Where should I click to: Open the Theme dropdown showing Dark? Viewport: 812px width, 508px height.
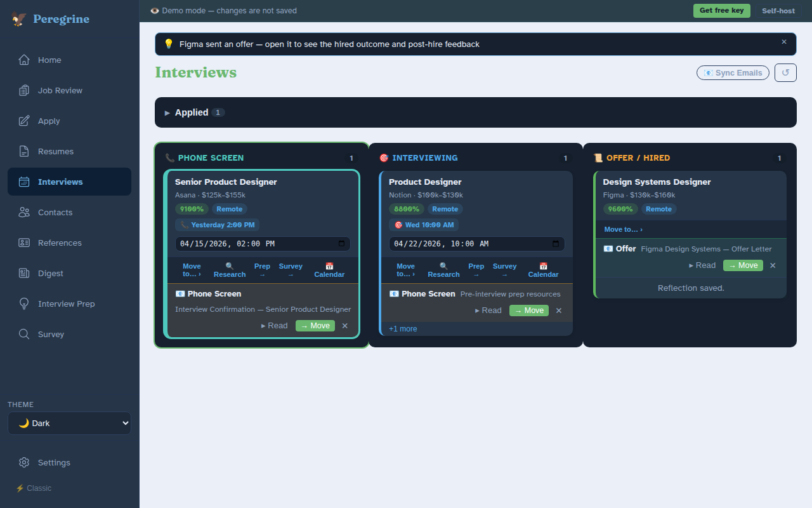(x=69, y=424)
